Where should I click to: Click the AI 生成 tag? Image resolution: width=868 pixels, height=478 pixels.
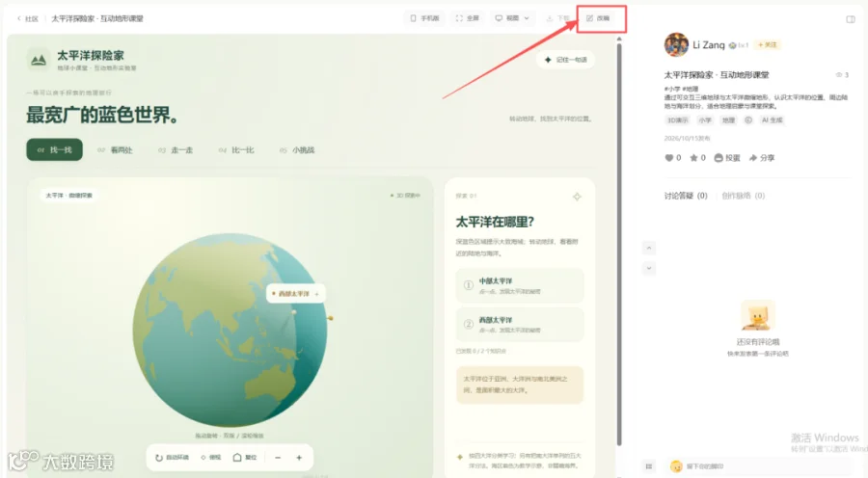point(772,120)
